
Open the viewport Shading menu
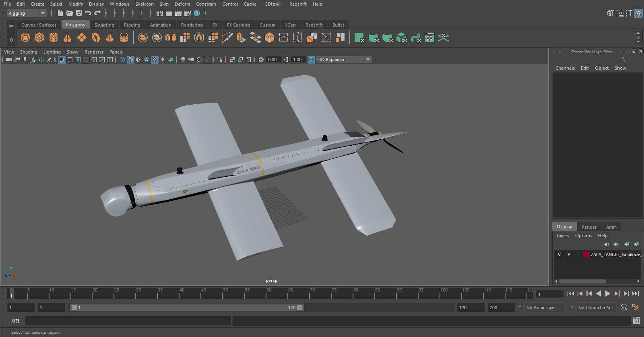pyautogui.click(x=29, y=52)
